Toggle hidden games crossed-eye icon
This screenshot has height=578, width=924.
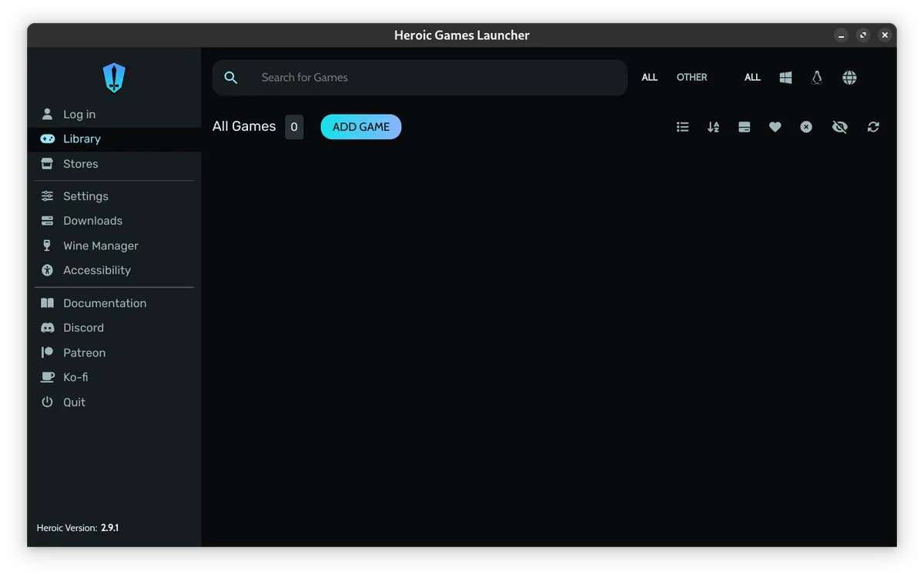839,127
